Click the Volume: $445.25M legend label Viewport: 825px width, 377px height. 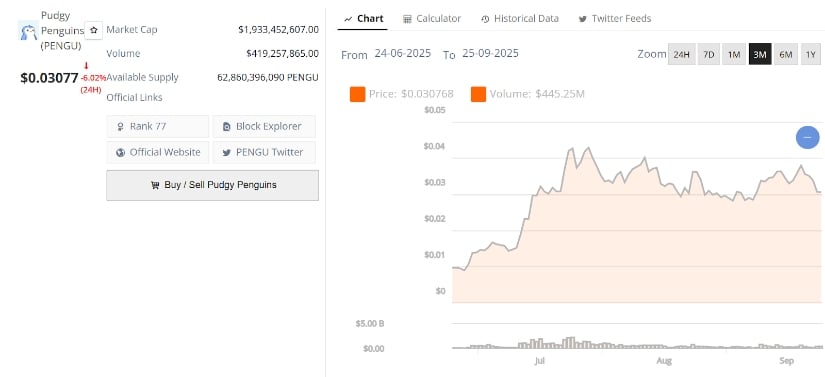coord(537,95)
